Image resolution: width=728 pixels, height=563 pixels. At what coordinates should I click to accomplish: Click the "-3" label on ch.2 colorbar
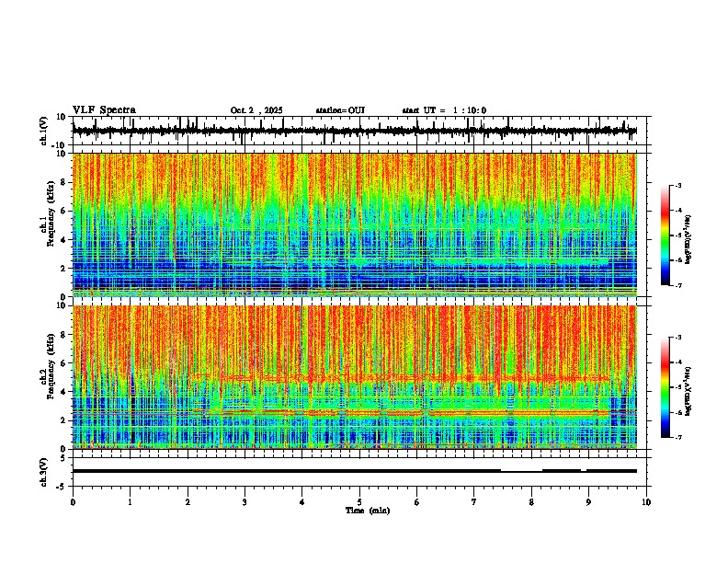click(677, 338)
